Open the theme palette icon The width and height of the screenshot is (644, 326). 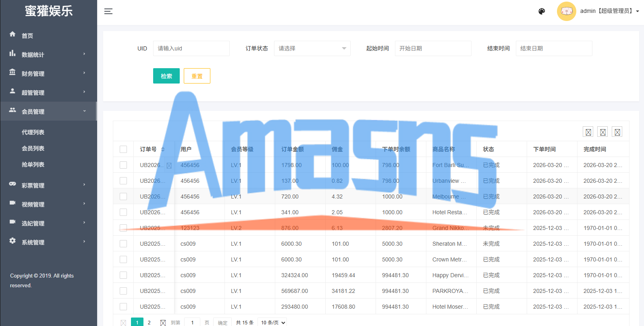click(542, 11)
